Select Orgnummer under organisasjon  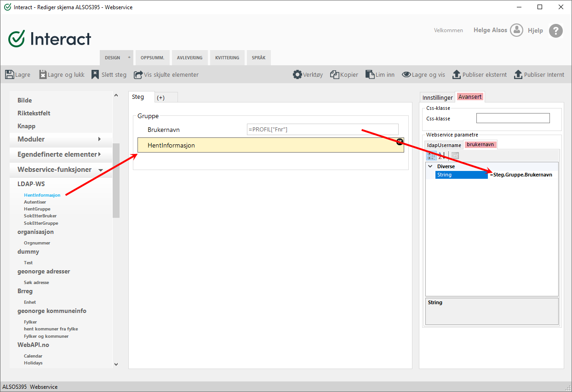pyautogui.click(x=37, y=243)
